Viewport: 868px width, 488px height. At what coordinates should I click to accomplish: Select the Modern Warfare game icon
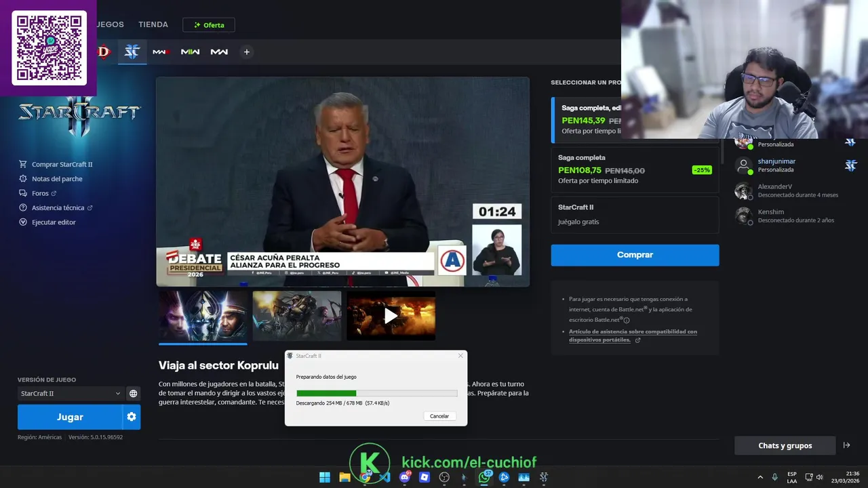coord(219,52)
